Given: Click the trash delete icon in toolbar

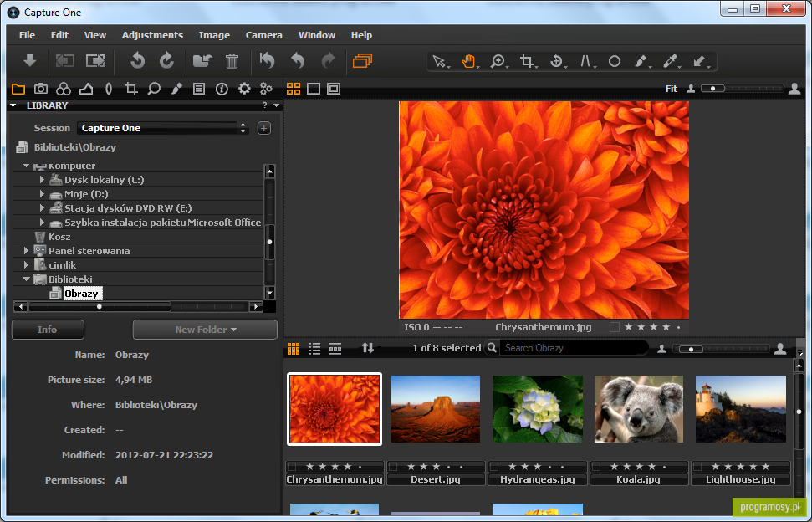Looking at the screenshot, I should (x=232, y=61).
